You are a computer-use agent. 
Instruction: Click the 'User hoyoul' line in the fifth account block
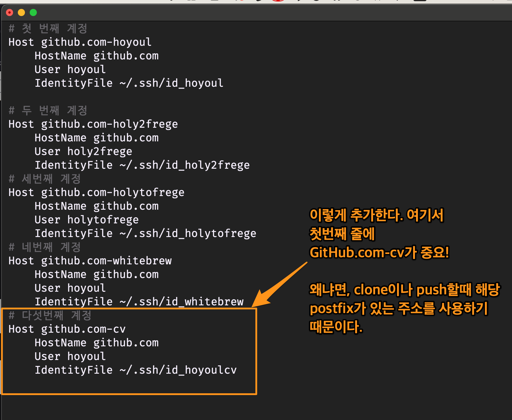[70, 356]
